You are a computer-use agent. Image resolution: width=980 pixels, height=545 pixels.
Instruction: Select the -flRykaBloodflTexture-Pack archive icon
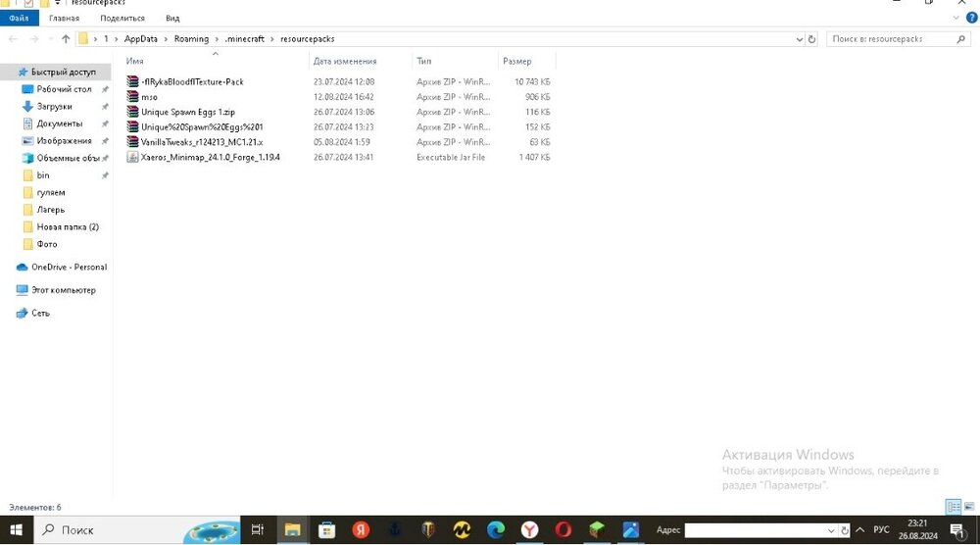[132, 82]
